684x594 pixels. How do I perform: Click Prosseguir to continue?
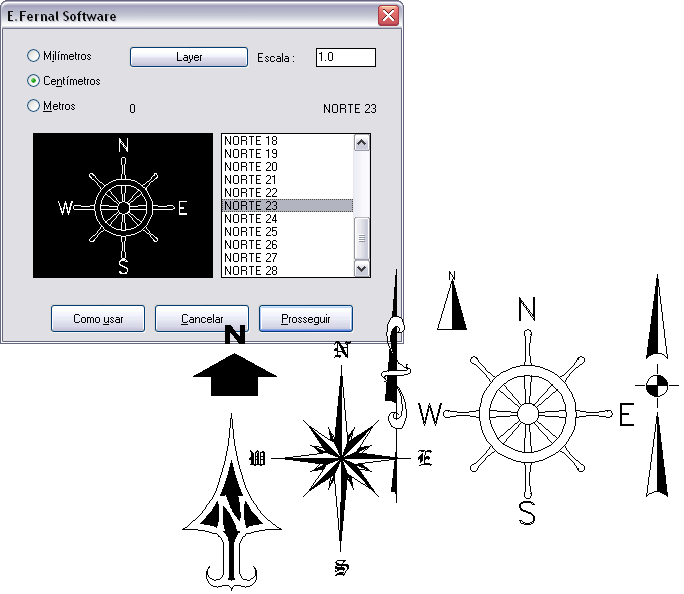point(305,318)
